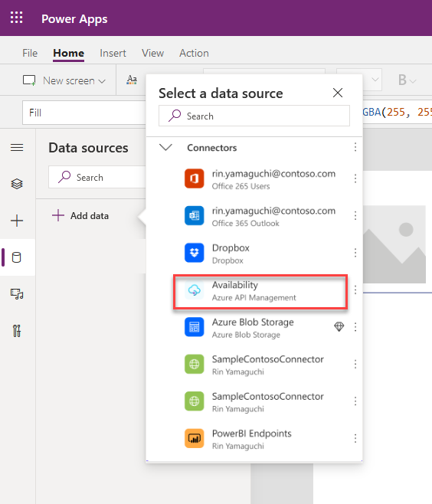Open more options for Connectors header

(355, 147)
